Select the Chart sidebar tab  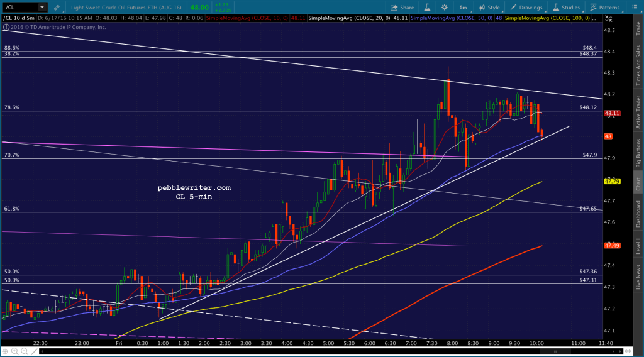click(x=638, y=183)
